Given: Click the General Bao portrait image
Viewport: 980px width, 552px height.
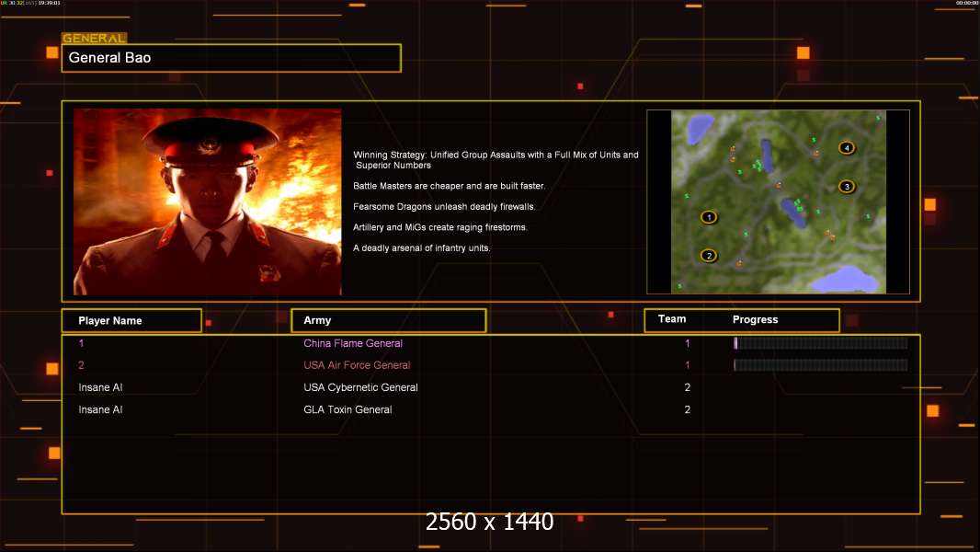Looking at the screenshot, I should [208, 201].
